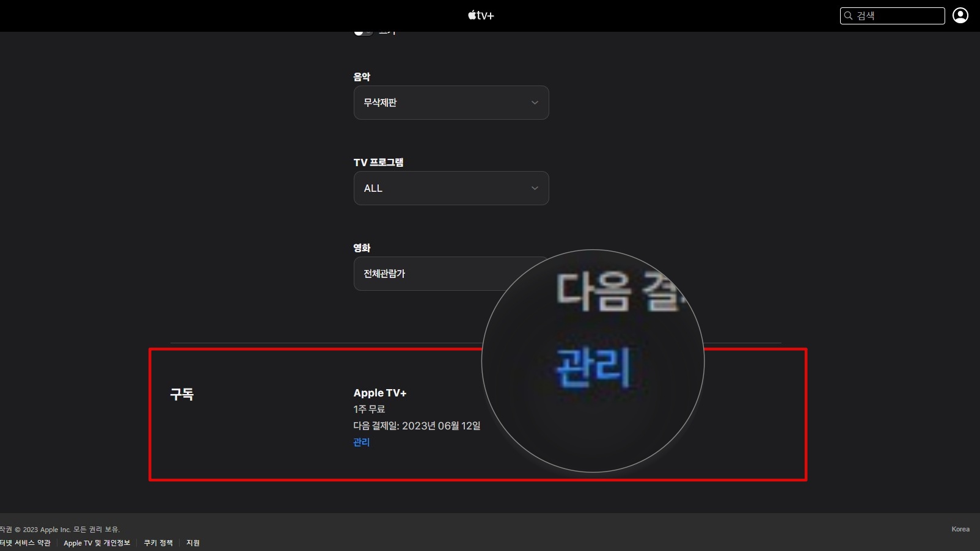Click the 1주 무료 text
Viewport: 980px width, 551px height.
369,409
